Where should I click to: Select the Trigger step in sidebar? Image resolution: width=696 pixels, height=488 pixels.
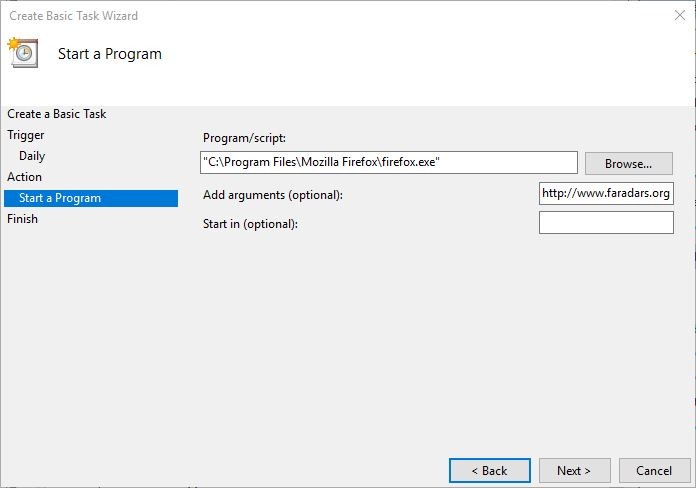point(26,135)
